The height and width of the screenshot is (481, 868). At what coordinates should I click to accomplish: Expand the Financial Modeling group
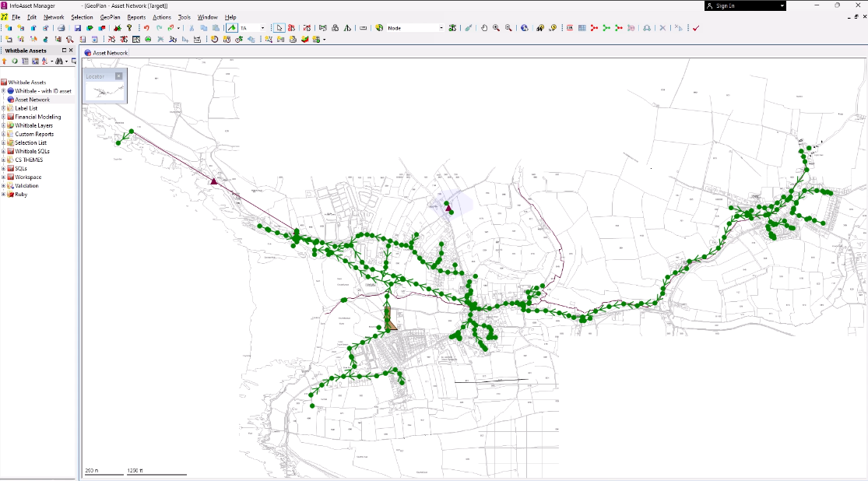5,117
